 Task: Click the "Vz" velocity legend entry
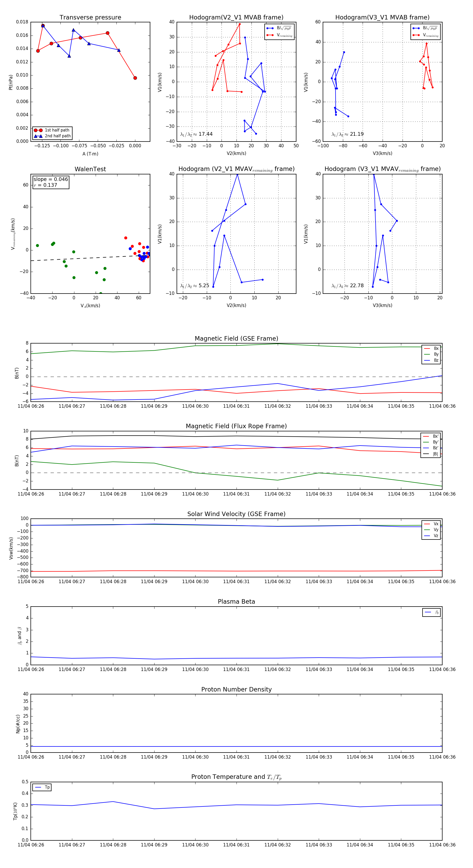[x=431, y=536]
